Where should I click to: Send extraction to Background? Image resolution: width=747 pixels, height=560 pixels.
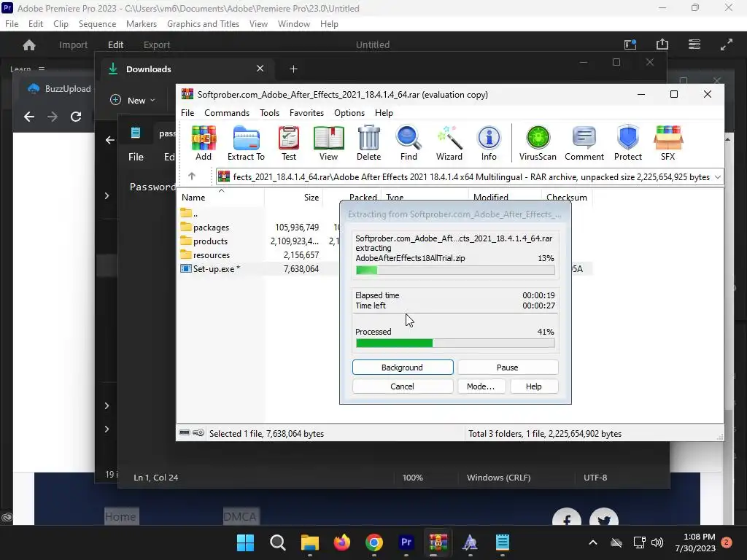coord(403,367)
